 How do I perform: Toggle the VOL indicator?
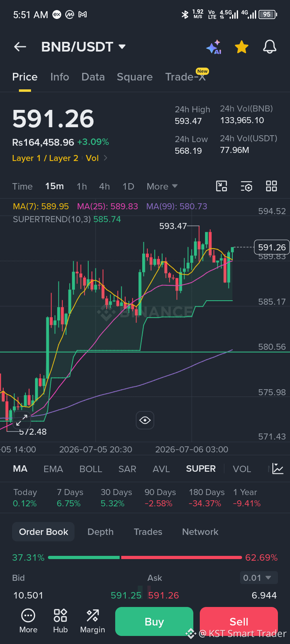click(x=242, y=469)
